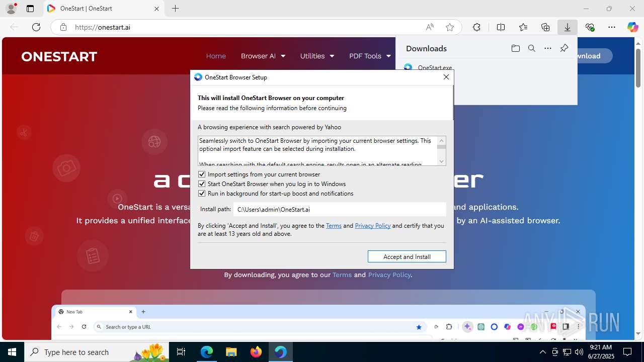644x362 pixels.
Task: Open downloads folder icon in Downloads panel
Action: point(515,48)
